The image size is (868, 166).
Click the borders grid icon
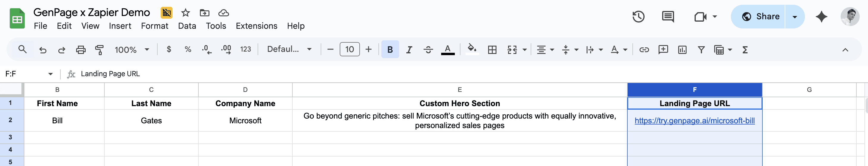point(492,50)
